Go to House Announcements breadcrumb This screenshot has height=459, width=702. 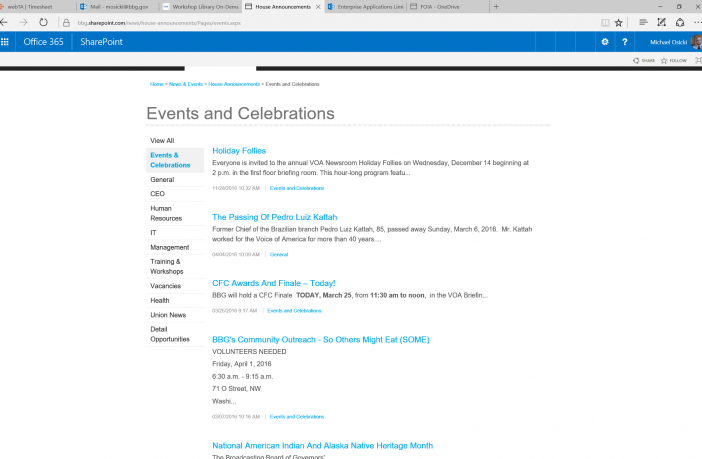point(234,84)
